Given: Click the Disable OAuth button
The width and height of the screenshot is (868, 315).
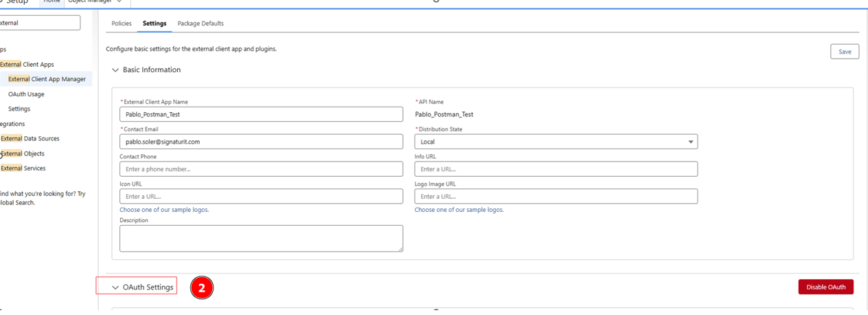Looking at the screenshot, I should [x=826, y=287].
